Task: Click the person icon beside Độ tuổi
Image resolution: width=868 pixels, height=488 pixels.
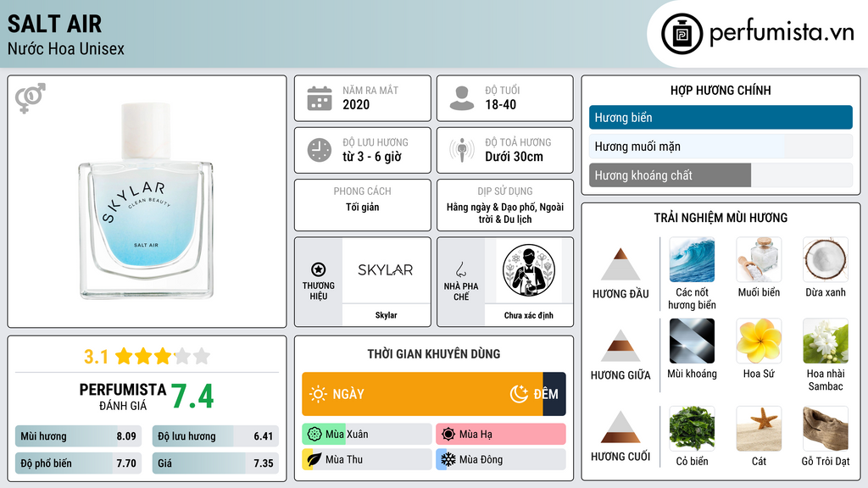Action: [x=462, y=98]
